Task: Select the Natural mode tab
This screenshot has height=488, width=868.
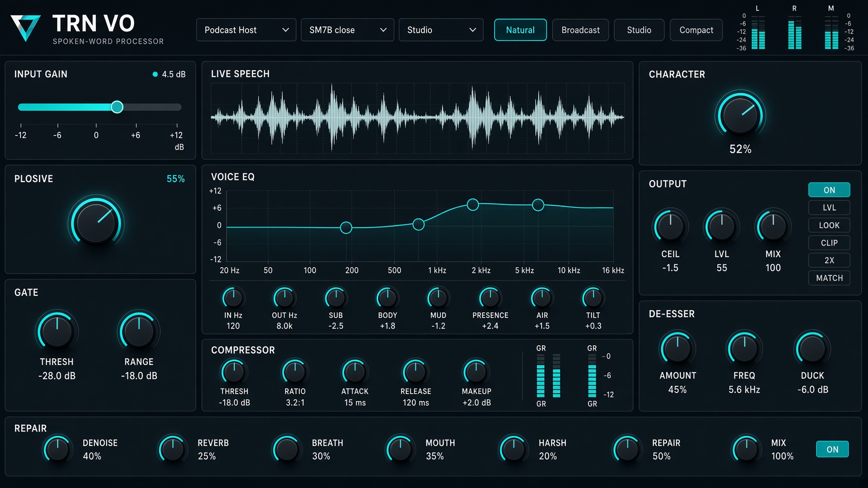Action: [x=520, y=30]
